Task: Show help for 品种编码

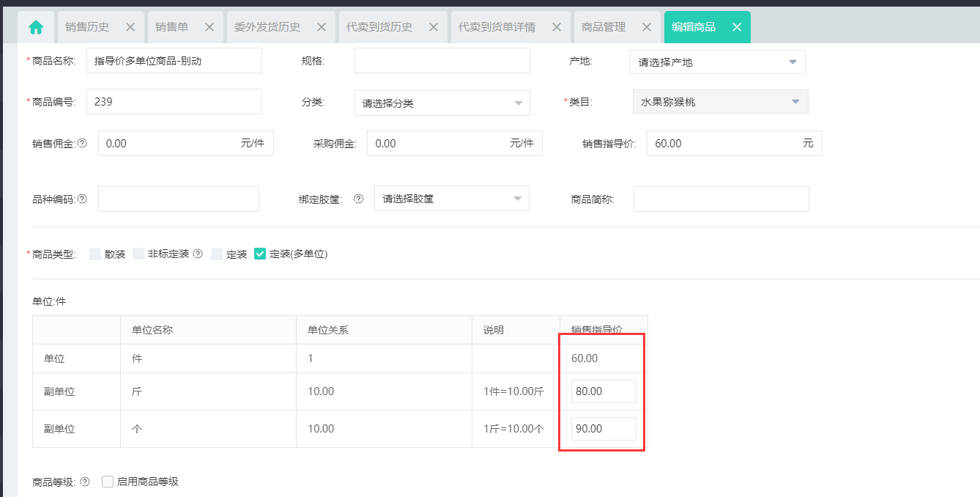Action: click(x=82, y=199)
